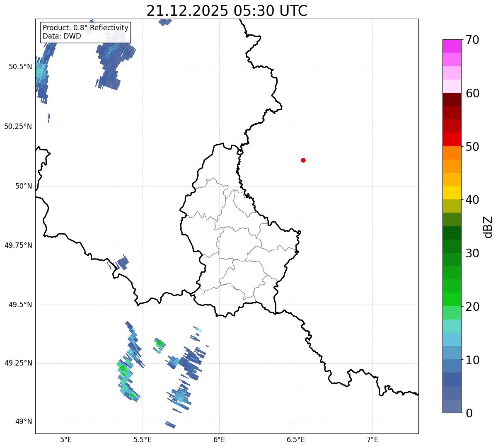Pick the dark maroon colorbar segment near 60
The width and height of the screenshot is (498, 448).
tap(452, 99)
